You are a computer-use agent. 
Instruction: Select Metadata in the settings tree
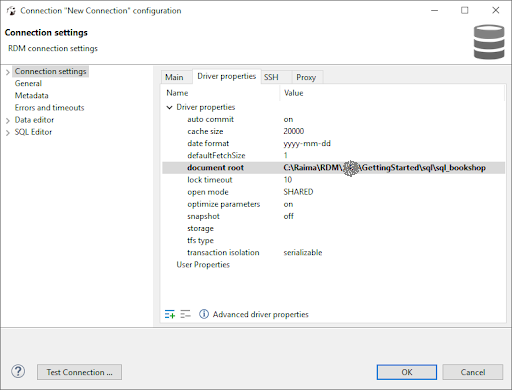click(x=32, y=96)
